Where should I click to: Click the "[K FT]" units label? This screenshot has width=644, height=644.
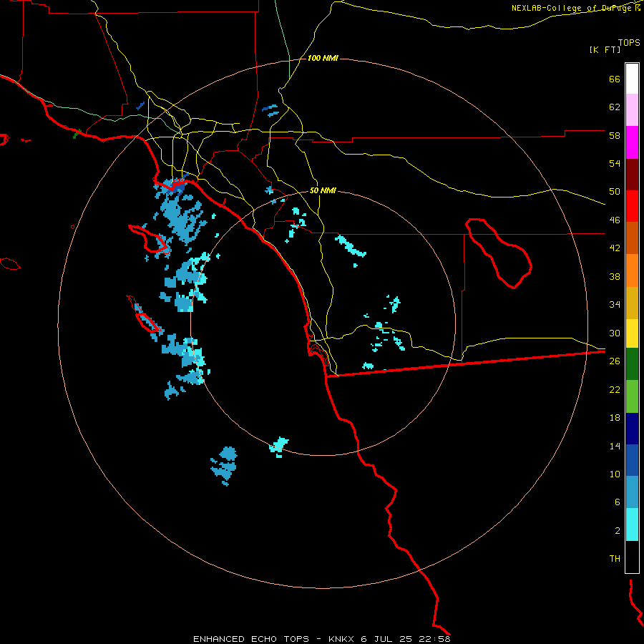pos(605,49)
